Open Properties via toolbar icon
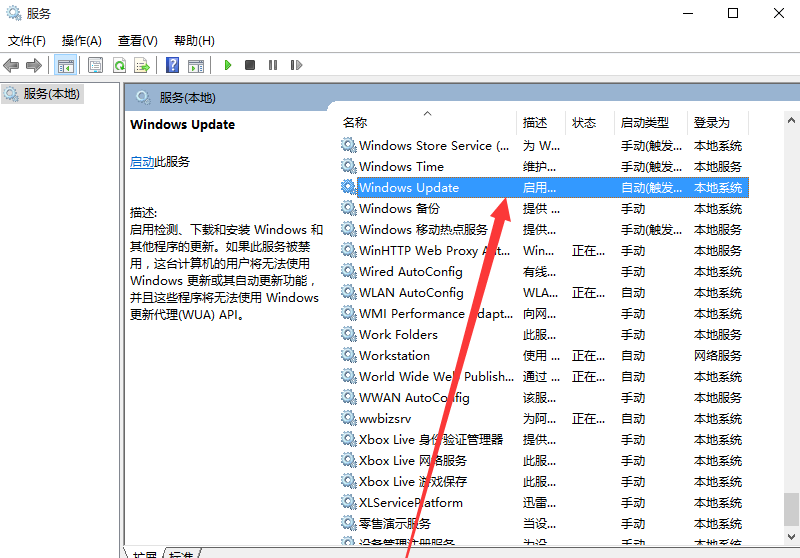The height and width of the screenshot is (558, 800). tap(96, 65)
